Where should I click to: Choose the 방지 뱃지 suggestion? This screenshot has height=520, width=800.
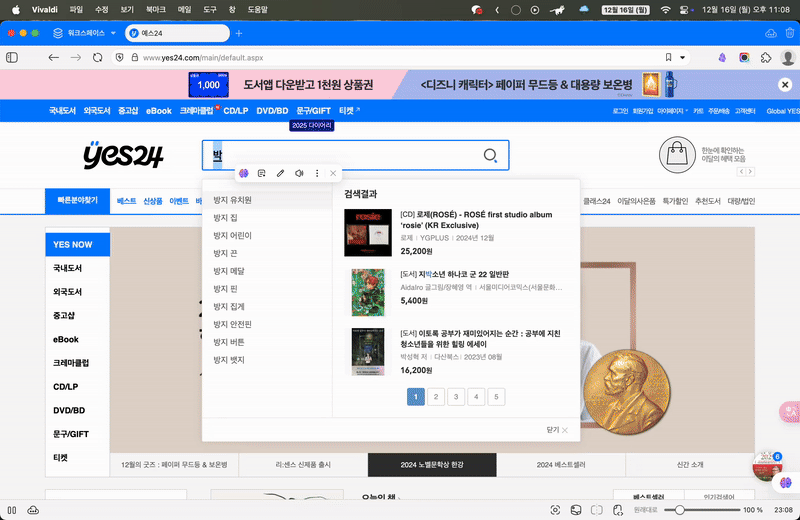(267, 360)
